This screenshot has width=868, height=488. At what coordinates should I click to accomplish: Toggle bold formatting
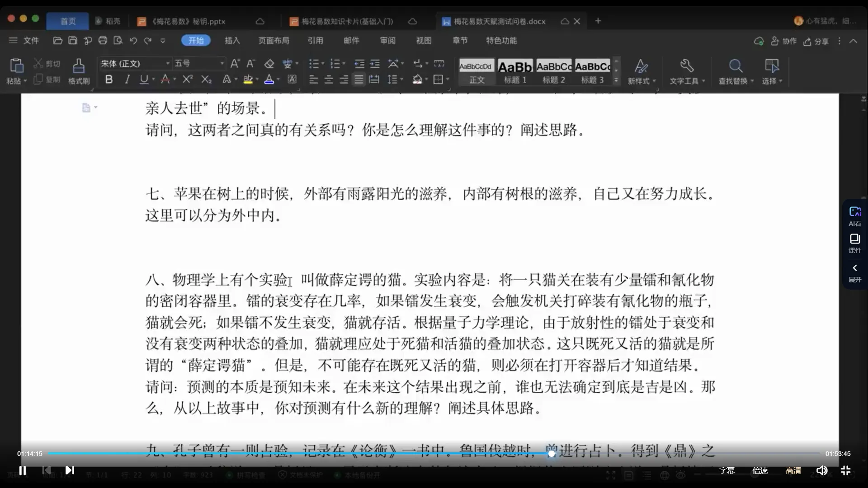109,80
